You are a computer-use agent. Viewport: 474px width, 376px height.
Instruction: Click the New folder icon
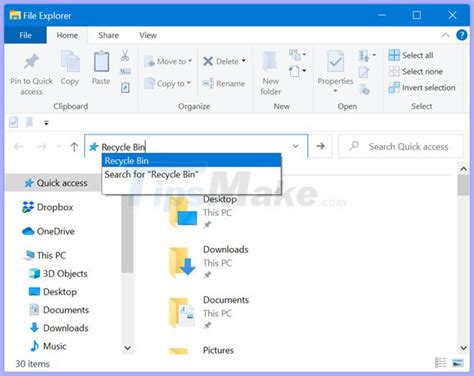click(270, 62)
